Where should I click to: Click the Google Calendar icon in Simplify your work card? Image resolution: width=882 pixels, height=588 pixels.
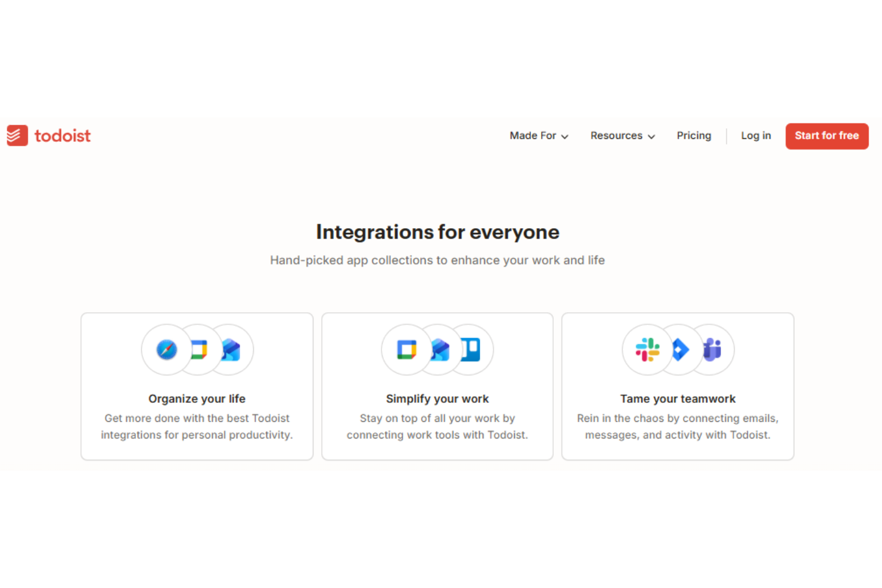pyautogui.click(x=406, y=350)
